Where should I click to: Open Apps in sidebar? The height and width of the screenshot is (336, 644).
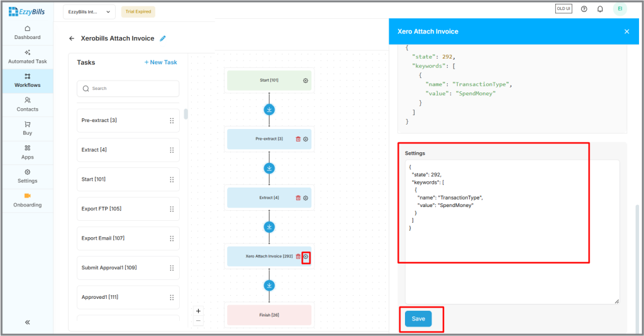[x=28, y=152]
